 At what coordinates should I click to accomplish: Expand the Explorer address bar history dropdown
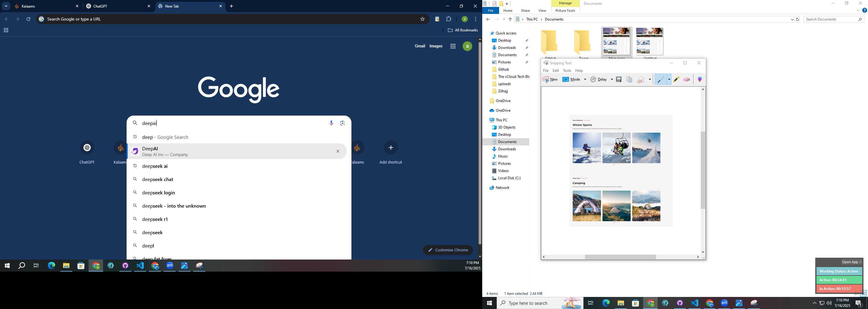coord(792,20)
